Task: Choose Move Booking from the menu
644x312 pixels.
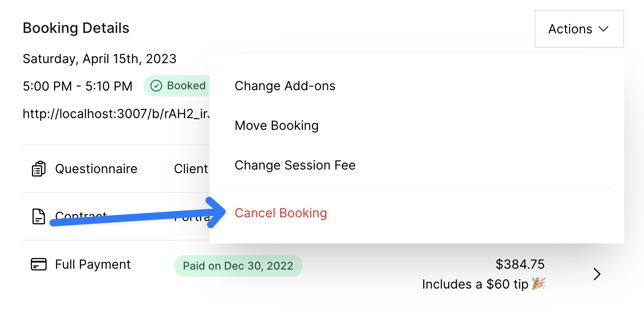Action: click(x=277, y=125)
